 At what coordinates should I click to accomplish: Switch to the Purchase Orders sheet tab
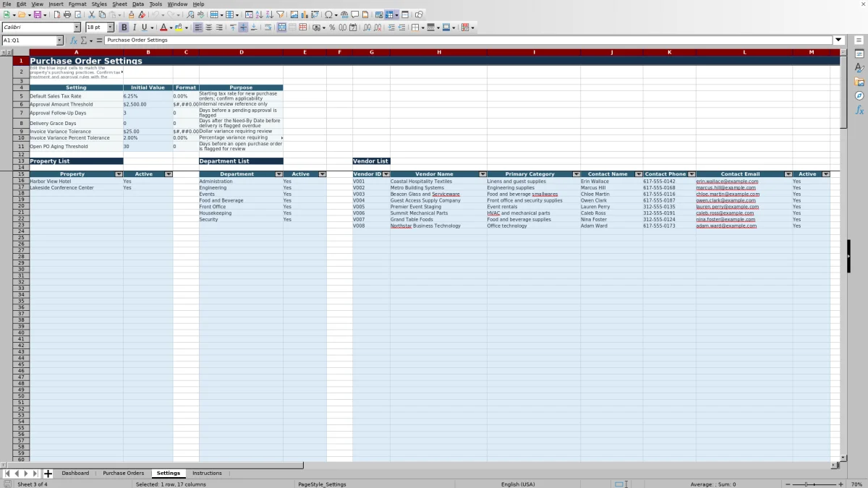pyautogui.click(x=123, y=473)
